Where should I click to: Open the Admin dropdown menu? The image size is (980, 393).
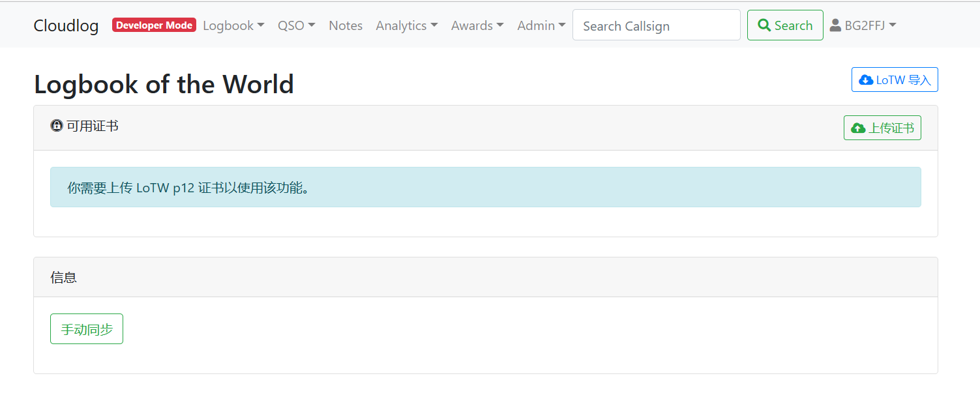point(541,25)
